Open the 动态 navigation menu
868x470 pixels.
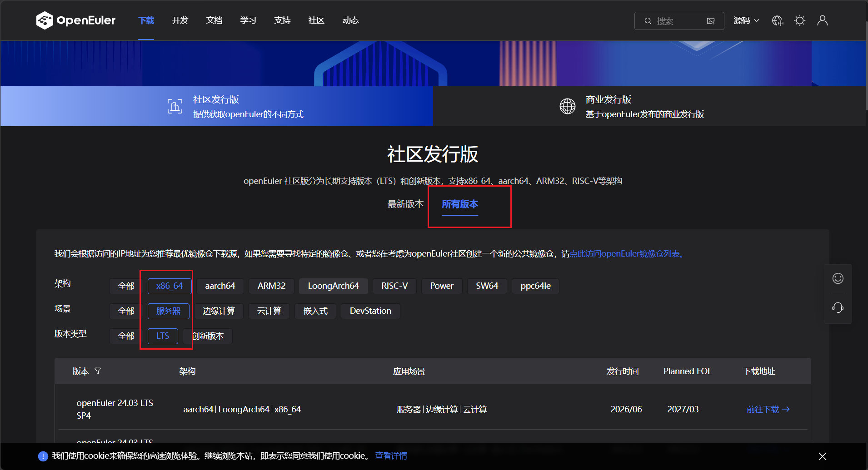click(350, 20)
